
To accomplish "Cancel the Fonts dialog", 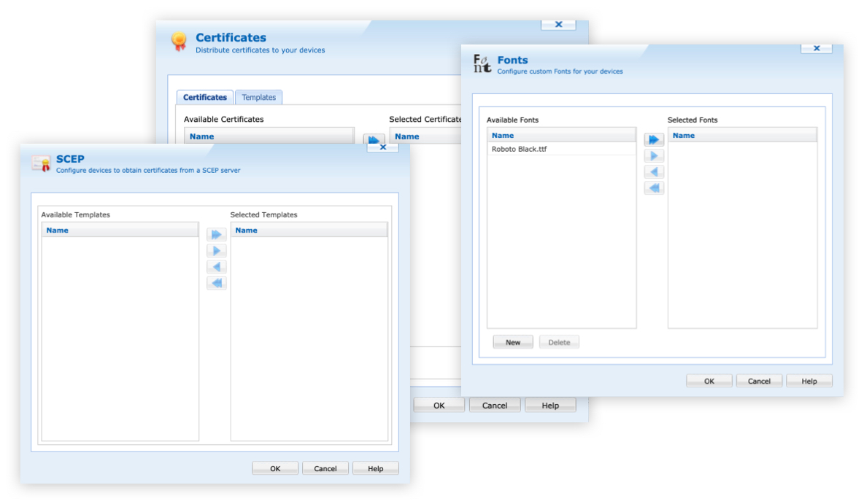I will point(759,381).
